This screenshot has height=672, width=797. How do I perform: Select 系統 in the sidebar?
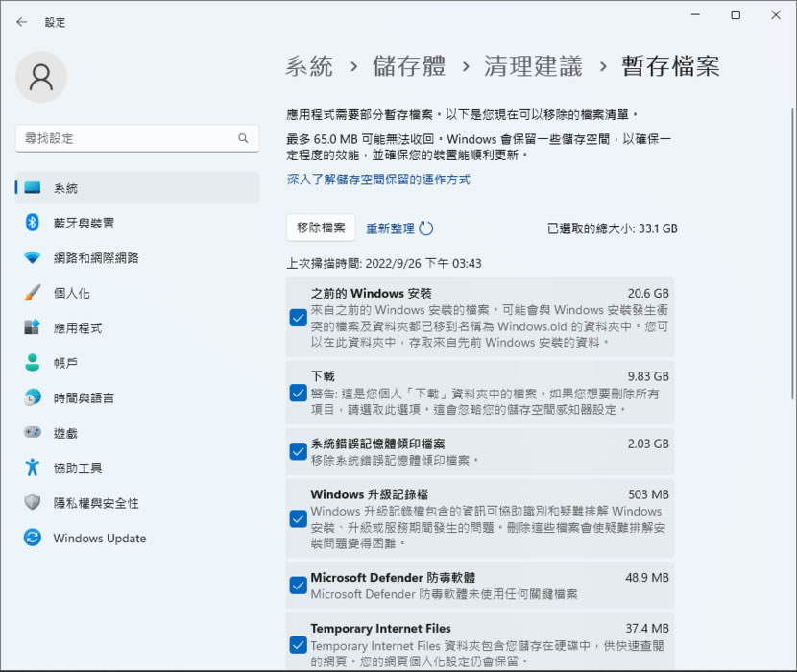65,188
